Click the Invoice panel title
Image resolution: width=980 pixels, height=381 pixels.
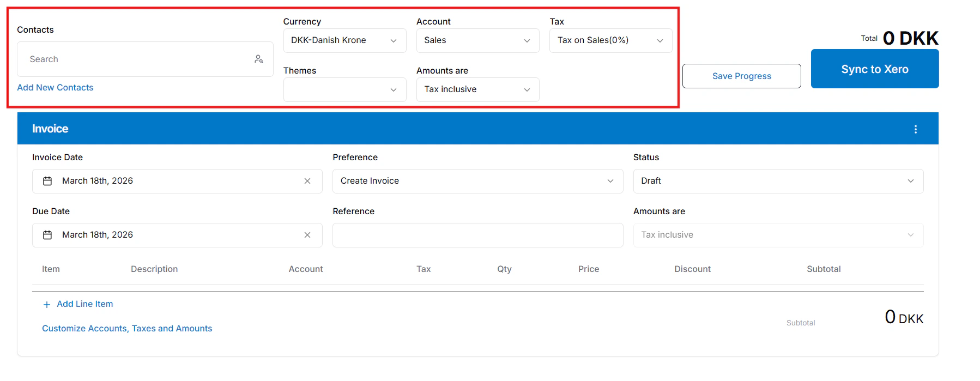click(x=50, y=129)
